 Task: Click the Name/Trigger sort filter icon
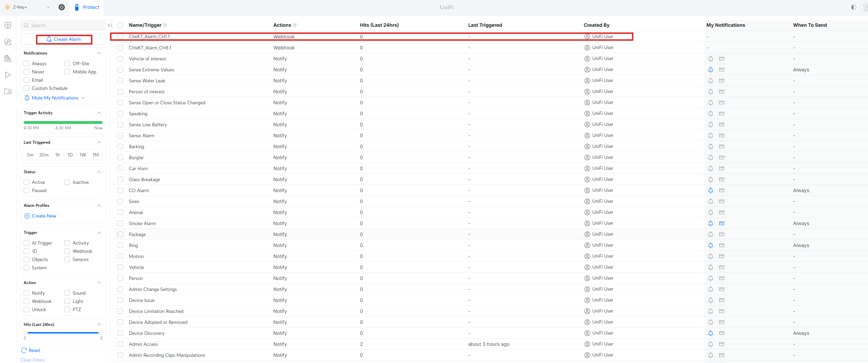(165, 25)
